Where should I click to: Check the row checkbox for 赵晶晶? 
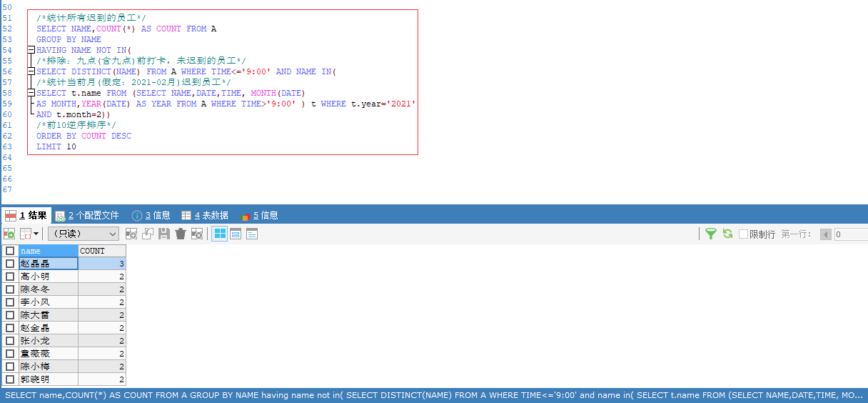tap(10, 264)
